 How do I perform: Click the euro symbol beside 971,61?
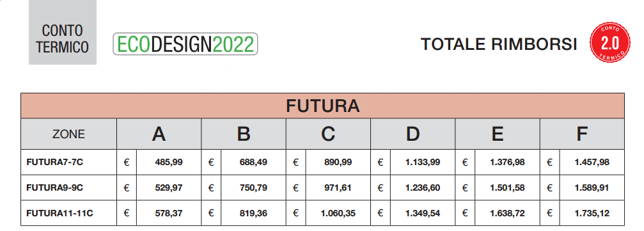point(295,188)
